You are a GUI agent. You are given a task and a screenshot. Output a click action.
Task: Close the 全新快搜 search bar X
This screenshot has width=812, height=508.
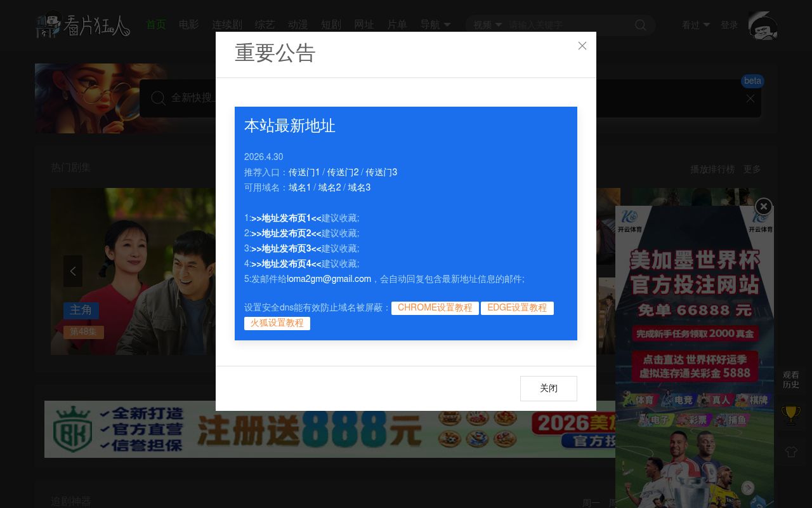click(750, 98)
